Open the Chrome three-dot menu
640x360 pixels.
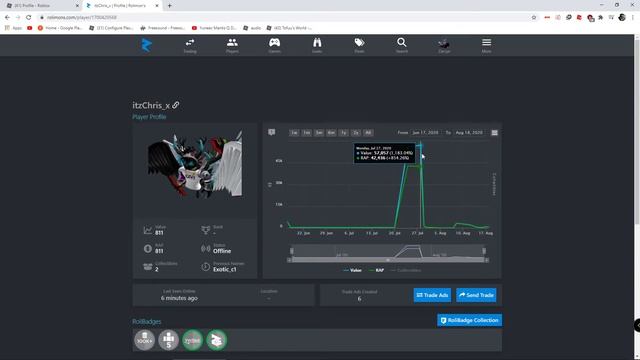633,18
